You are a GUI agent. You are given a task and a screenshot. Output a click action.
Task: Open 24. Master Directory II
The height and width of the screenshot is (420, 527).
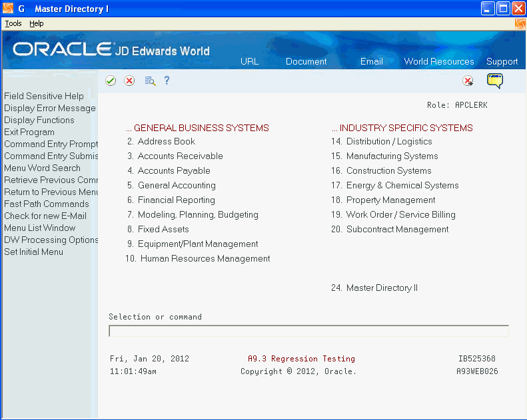click(374, 288)
